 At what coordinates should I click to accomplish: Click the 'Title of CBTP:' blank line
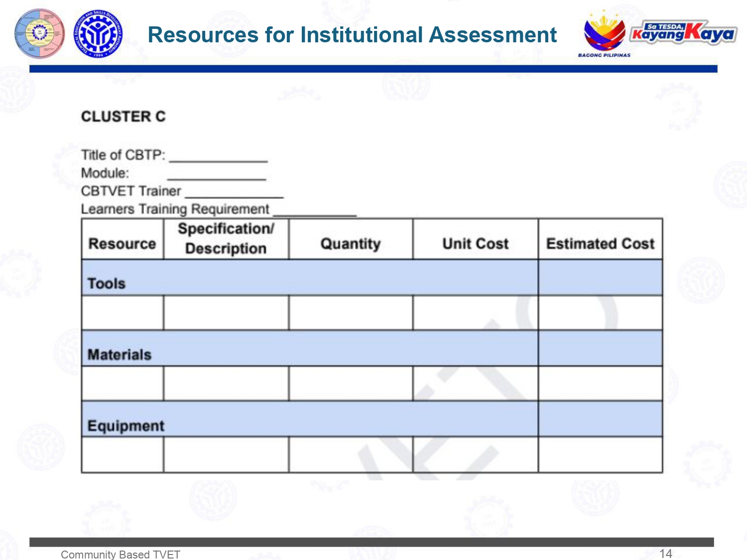click(218, 160)
